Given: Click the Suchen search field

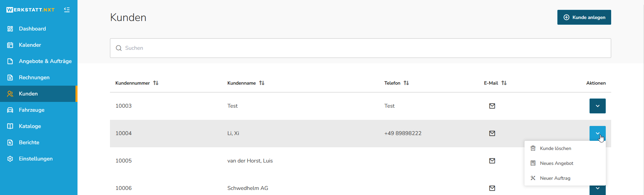Looking at the screenshot, I should tap(360, 48).
